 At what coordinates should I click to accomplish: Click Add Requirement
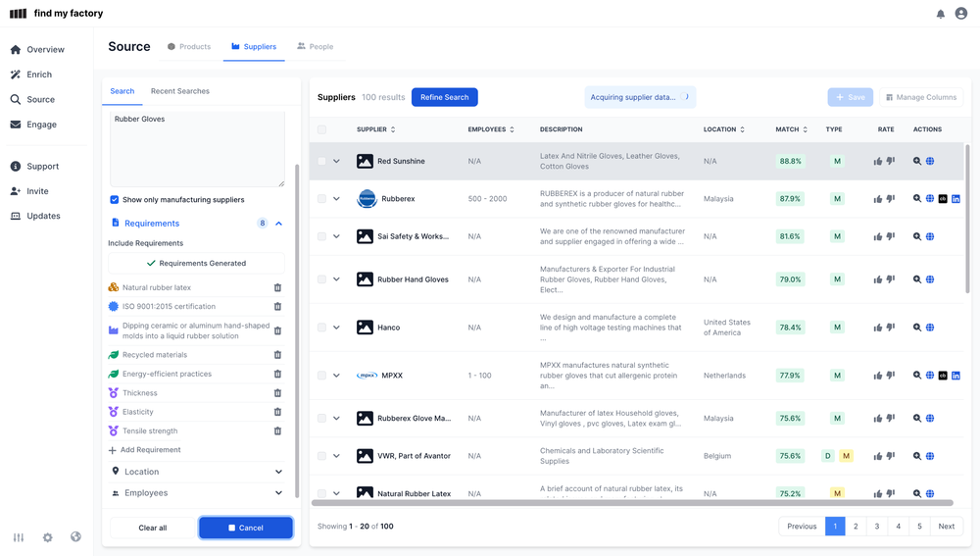pos(144,450)
